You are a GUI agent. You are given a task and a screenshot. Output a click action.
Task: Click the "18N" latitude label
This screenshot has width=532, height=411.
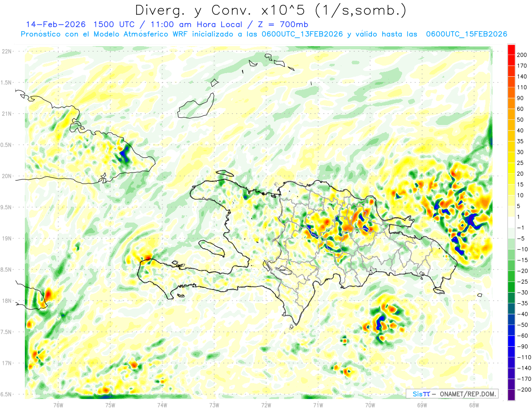pyautogui.click(x=7, y=301)
